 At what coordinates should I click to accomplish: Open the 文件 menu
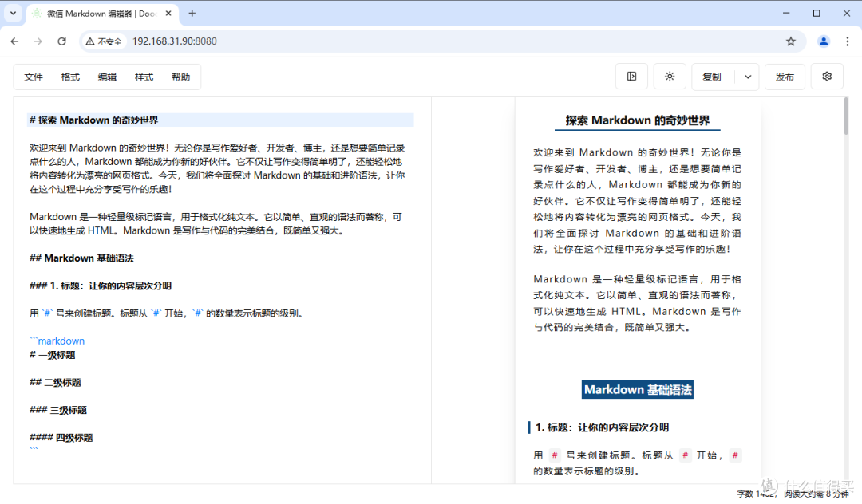click(34, 77)
